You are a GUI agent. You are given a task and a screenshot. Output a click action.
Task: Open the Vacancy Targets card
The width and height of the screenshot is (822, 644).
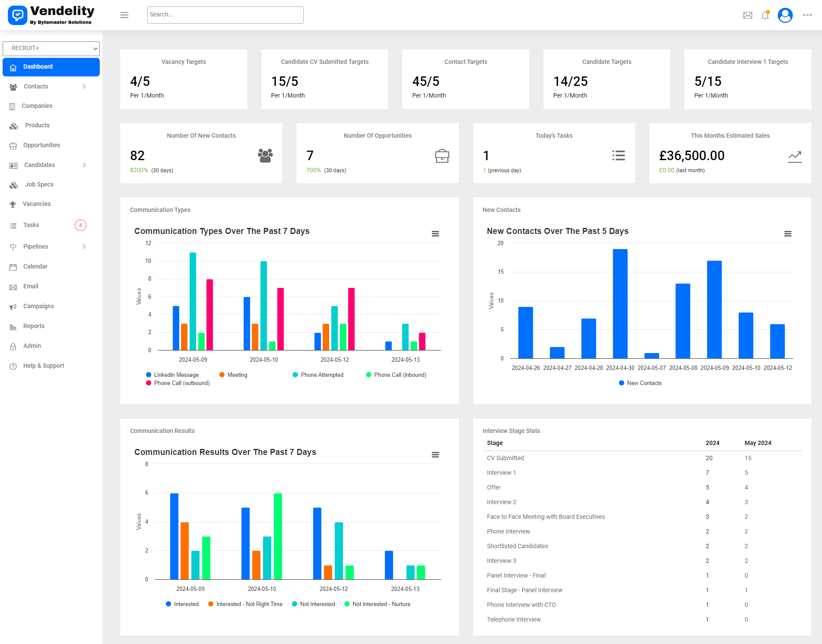184,79
